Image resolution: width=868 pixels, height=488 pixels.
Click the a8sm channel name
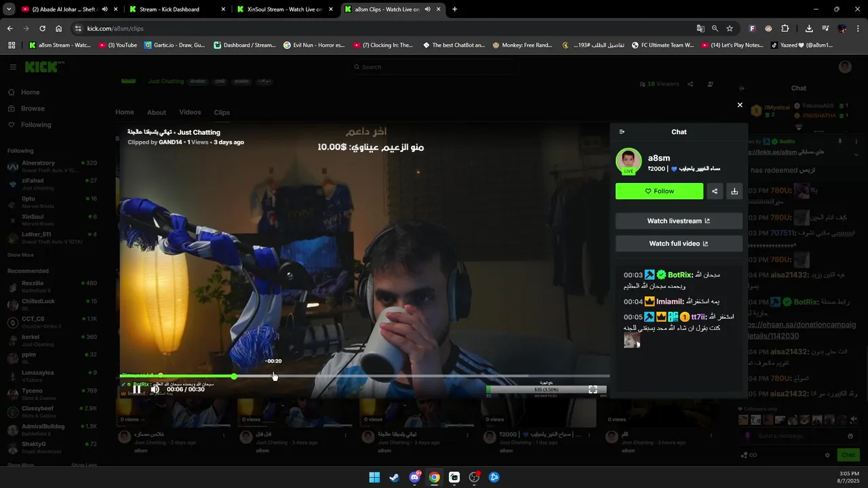coord(659,158)
